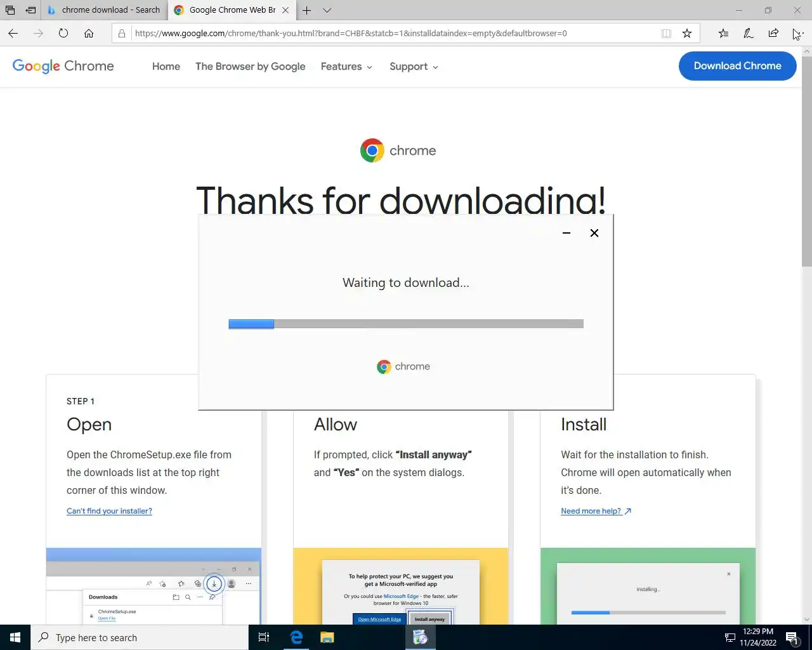The height and width of the screenshot is (650, 812).
Task: Open the Need more help link
Action: [x=596, y=511]
